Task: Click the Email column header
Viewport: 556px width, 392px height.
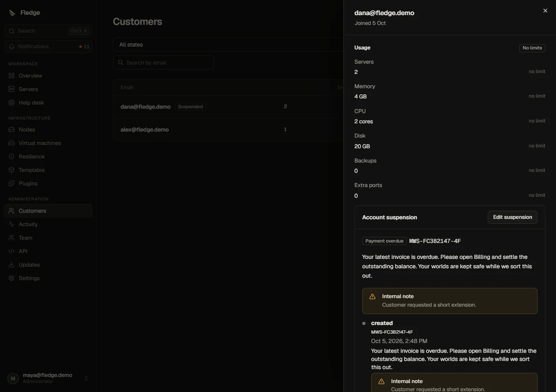Action: click(127, 87)
